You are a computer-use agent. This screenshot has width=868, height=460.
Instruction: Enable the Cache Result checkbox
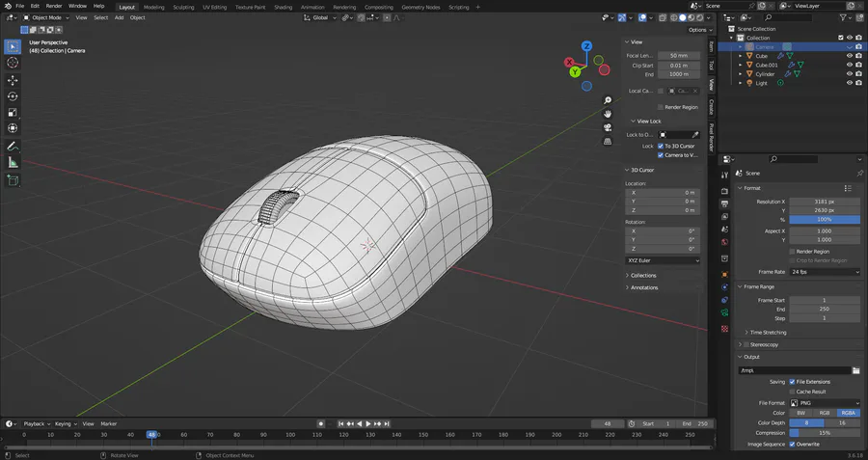(x=792, y=392)
